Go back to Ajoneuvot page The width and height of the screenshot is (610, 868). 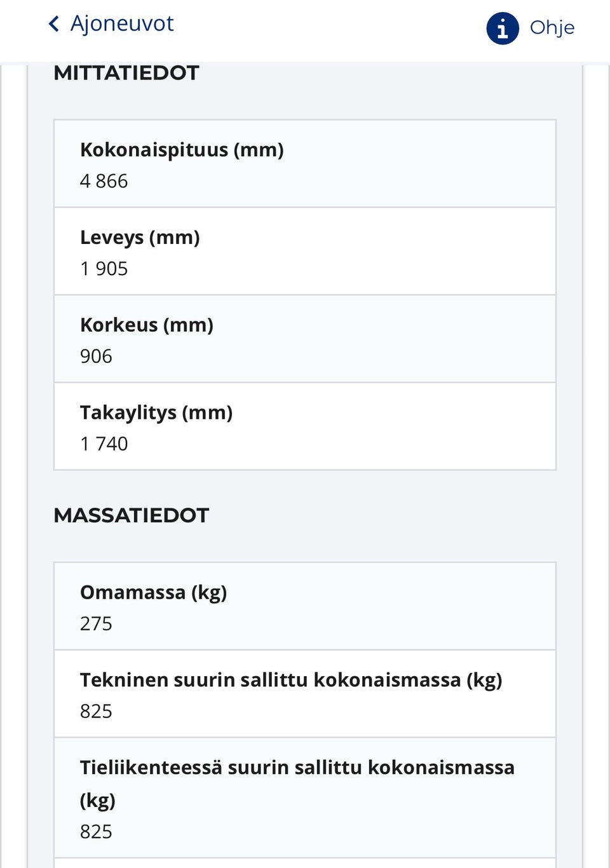(121, 24)
